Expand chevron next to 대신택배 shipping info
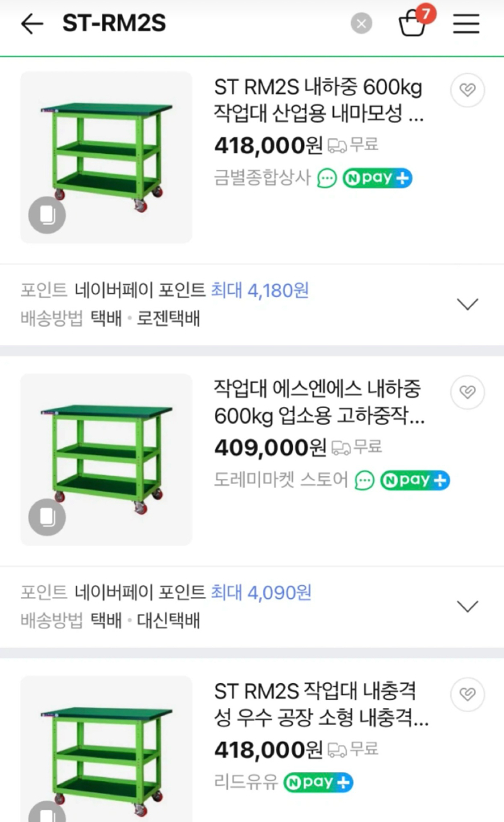Viewport: 504px width, 822px height. tap(467, 606)
